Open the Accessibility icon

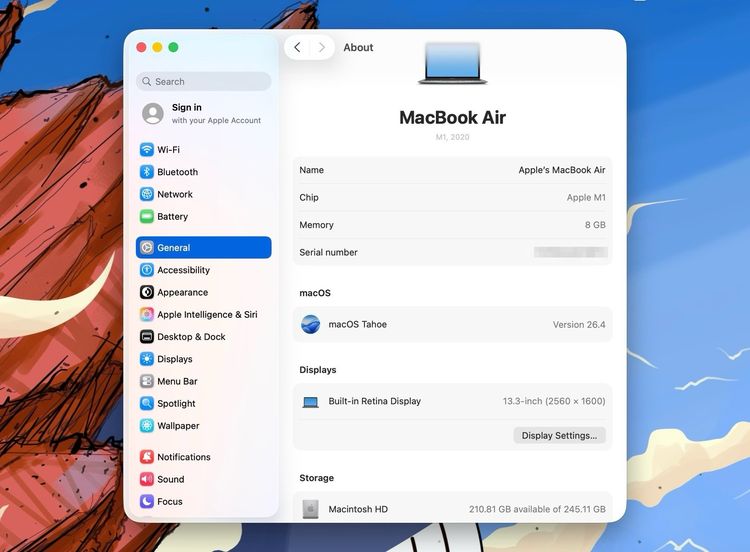coord(147,270)
